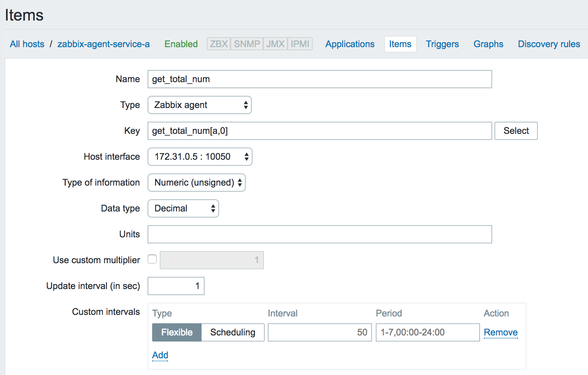Viewport: 588px width, 375px height.
Task: Open the Type dropdown showing Zabbix agent
Action: pyautogui.click(x=200, y=105)
